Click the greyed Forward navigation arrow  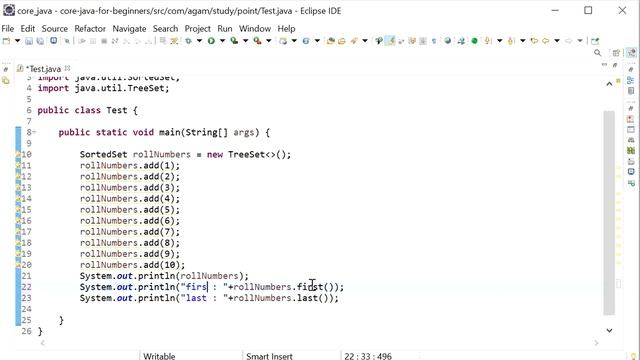click(x=569, y=41)
